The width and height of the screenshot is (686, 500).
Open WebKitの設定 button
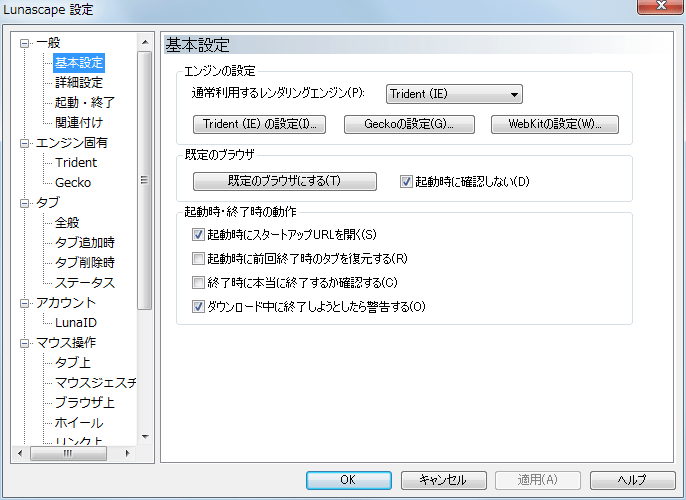click(555, 124)
